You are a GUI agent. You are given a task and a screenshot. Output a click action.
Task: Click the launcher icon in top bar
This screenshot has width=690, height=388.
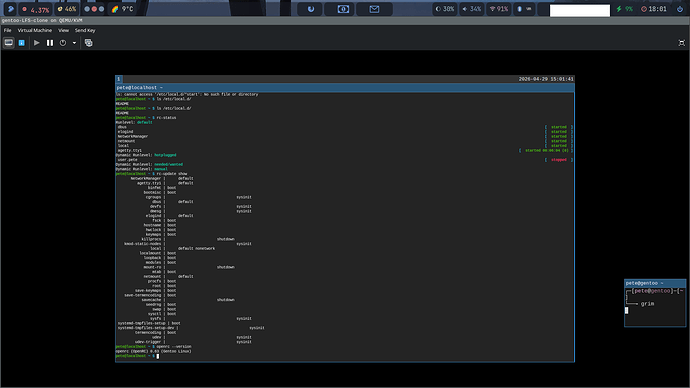(11, 9)
